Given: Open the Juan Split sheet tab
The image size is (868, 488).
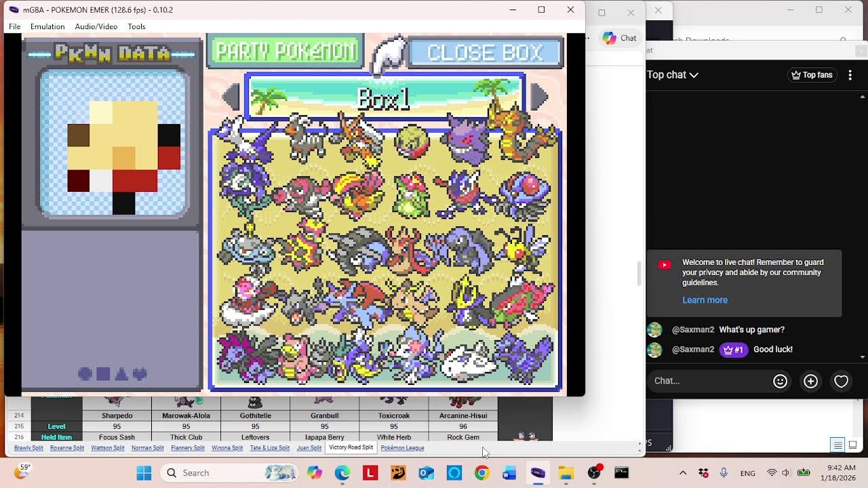Looking at the screenshot, I should (309, 448).
